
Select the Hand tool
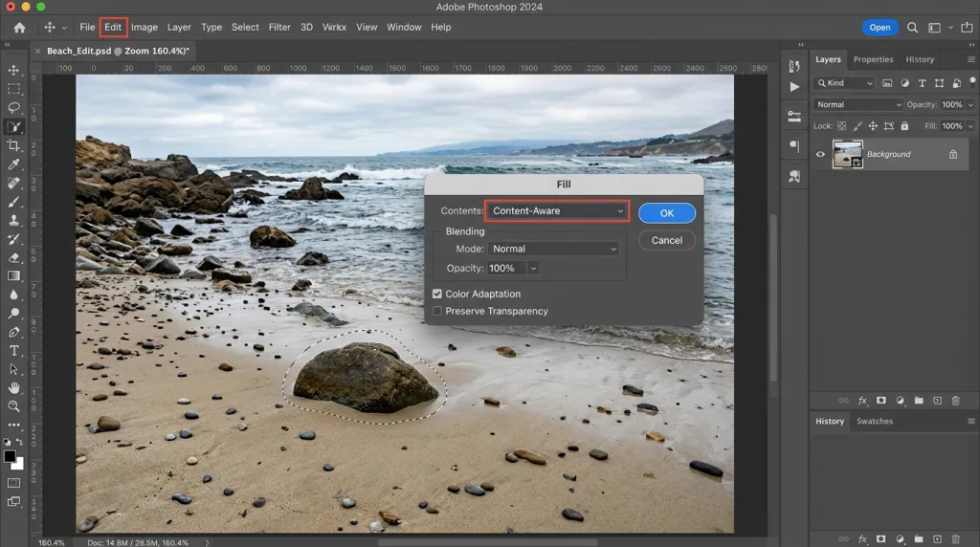pyautogui.click(x=13, y=387)
